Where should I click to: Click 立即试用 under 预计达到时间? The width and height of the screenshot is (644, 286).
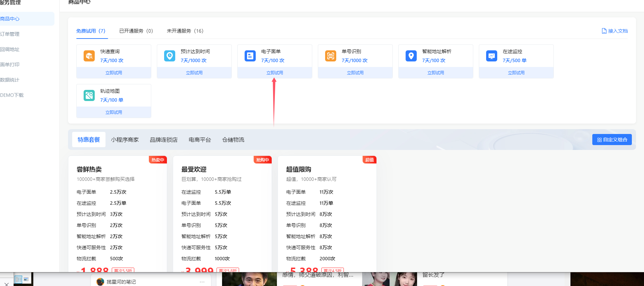pos(194,73)
